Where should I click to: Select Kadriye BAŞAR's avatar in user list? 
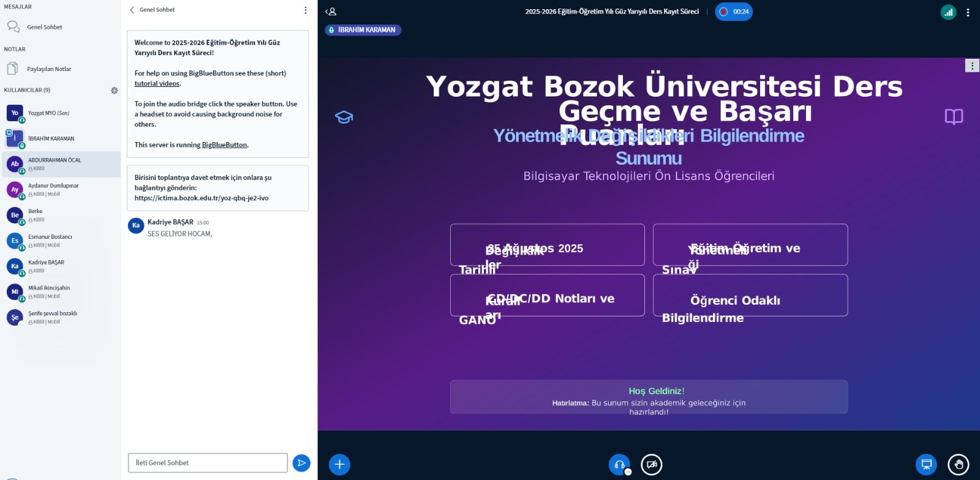15,266
